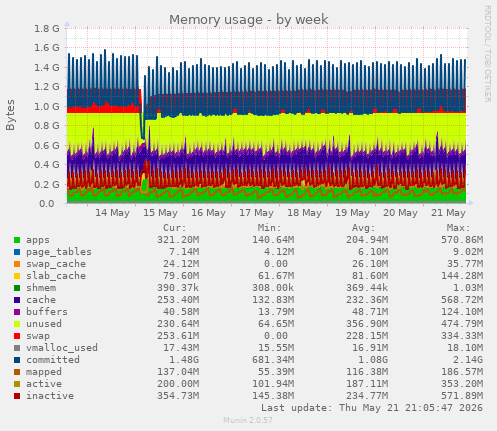Click the 'Munin 2.0.57' footer text
Viewport: 497px width, 431px height.
[248, 420]
